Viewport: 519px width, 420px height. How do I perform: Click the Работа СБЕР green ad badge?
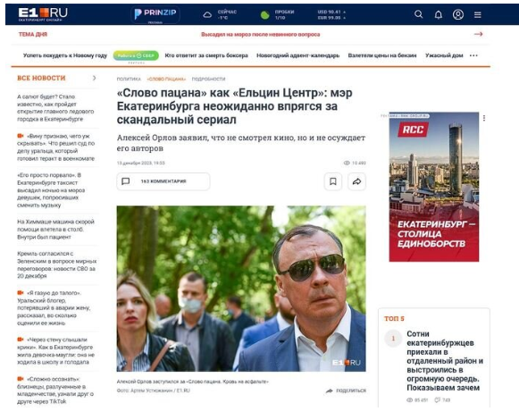136,55
